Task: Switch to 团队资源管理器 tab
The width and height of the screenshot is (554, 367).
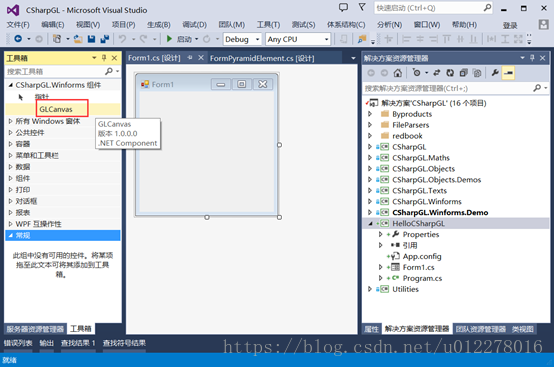Action: click(481, 329)
